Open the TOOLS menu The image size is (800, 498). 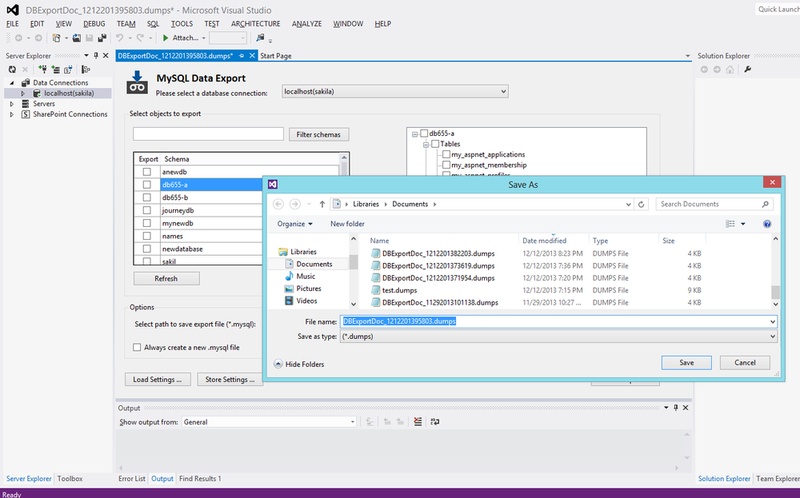click(182, 24)
